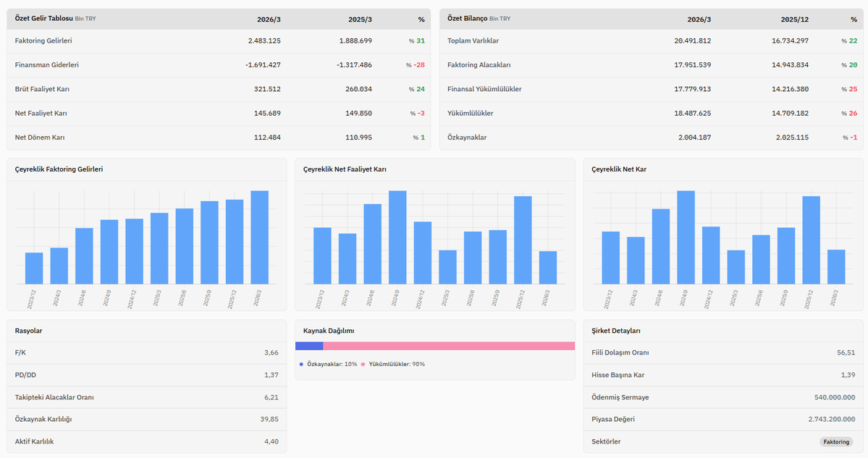868x458 pixels.
Task: Select the F/K ratio value 3,66
Action: click(x=271, y=352)
